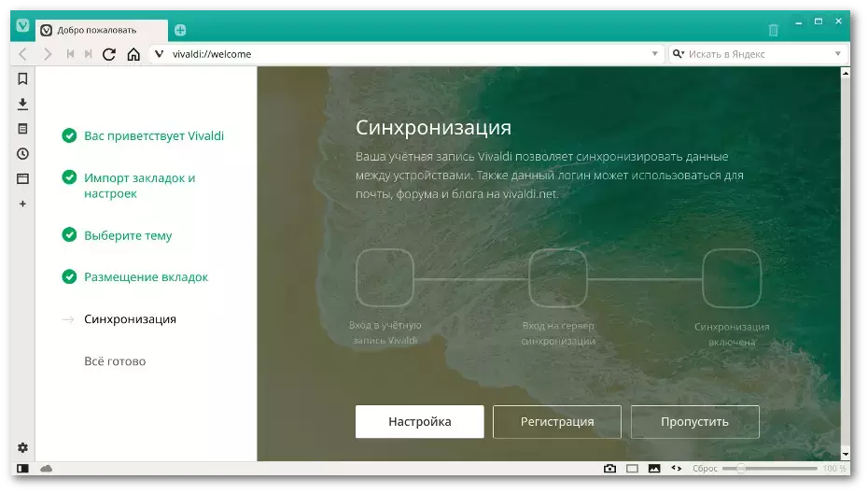Minimize the Vivaldi window
This screenshot has width=868, height=493.
click(x=798, y=22)
